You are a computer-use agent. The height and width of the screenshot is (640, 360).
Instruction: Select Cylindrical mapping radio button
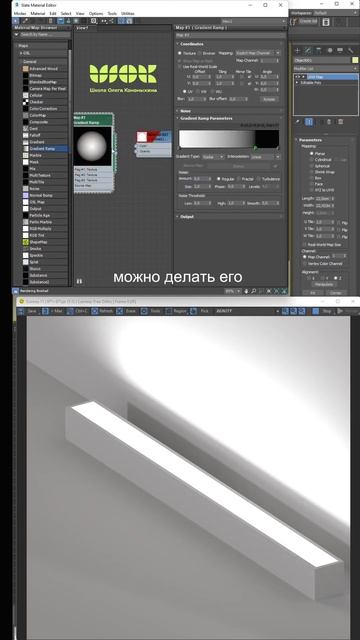click(x=311, y=160)
